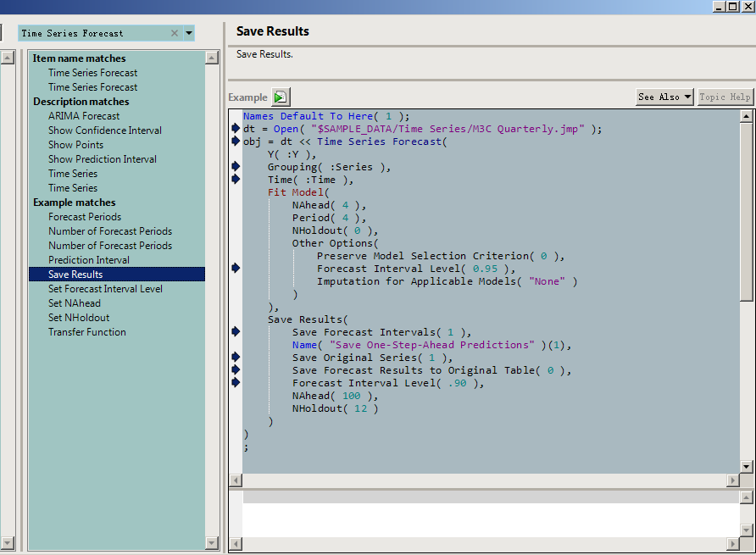Run the example script with the green play icon
Screen dimensions: 756x555
click(x=281, y=97)
